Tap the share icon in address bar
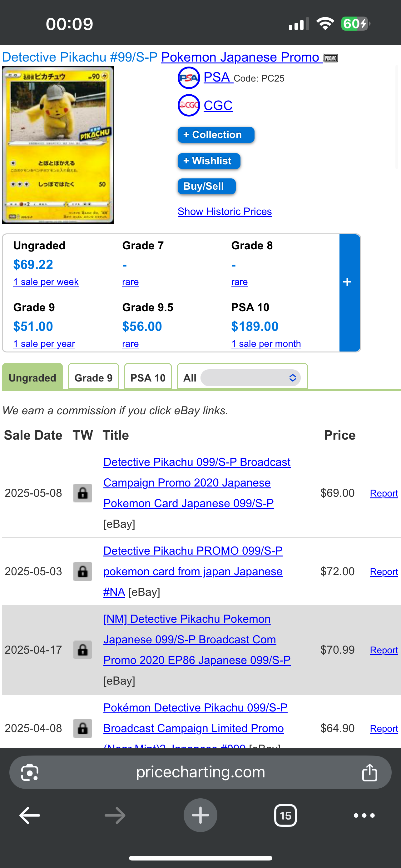The width and height of the screenshot is (401, 868). pos(369,772)
